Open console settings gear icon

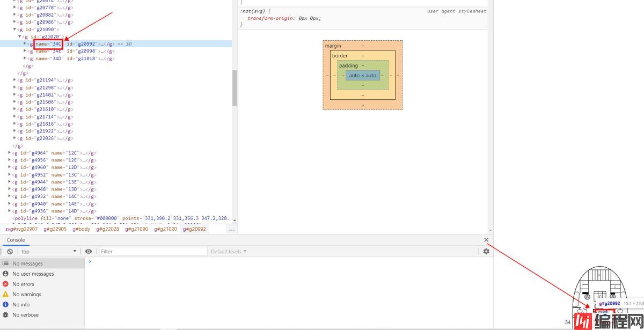click(x=486, y=252)
